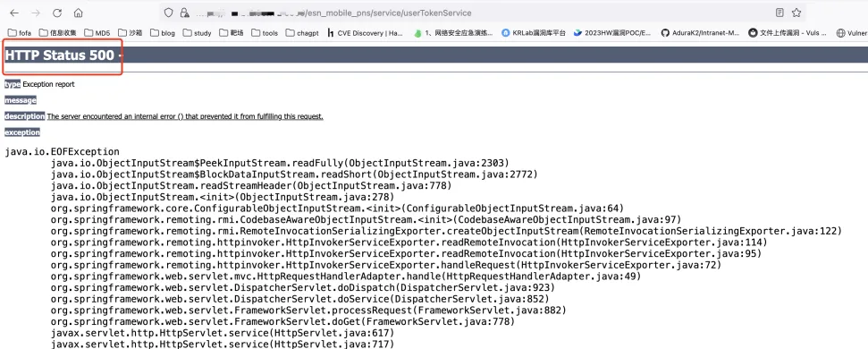Open the study bookmarks folder
The height and width of the screenshot is (349, 868).
pos(198,33)
